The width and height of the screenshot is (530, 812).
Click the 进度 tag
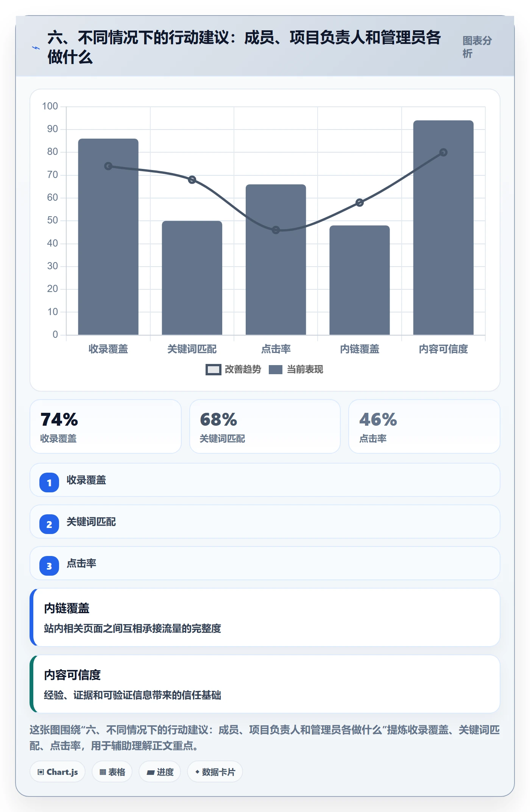pos(160,772)
